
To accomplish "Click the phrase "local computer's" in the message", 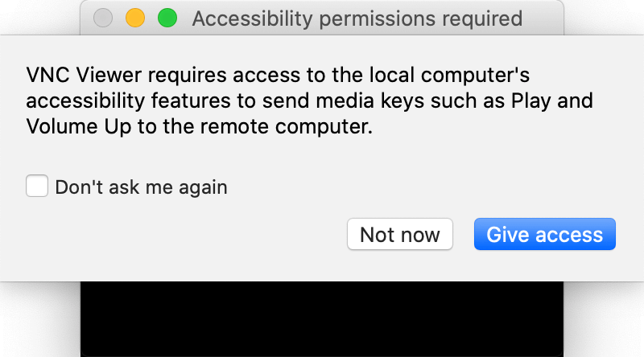I will pos(449,76).
